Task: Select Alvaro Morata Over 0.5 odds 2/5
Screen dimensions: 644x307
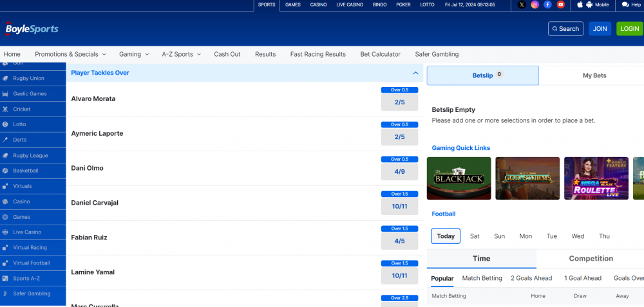Action: pyautogui.click(x=400, y=102)
